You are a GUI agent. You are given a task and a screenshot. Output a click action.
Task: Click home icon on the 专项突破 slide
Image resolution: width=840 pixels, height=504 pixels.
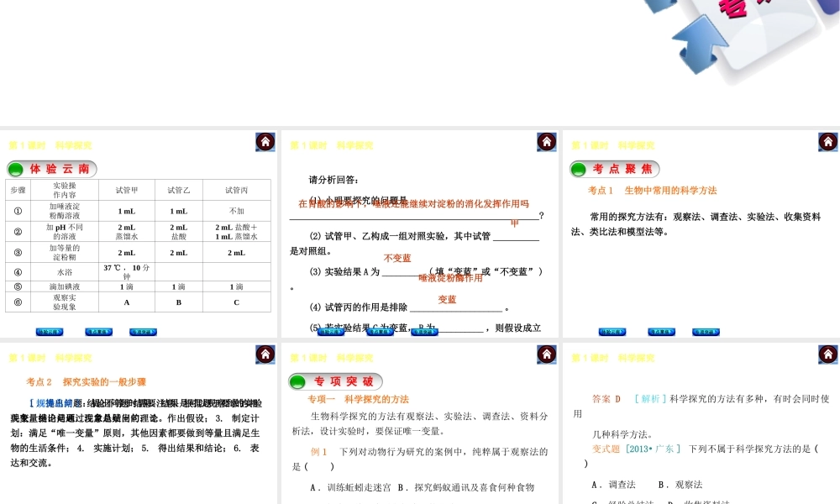[x=547, y=354]
